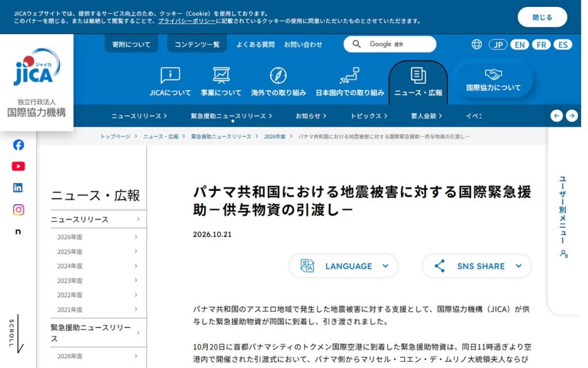Open JICA's Instagram page icon
Image resolution: width=588 pixels, height=368 pixels.
click(x=18, y=209)
